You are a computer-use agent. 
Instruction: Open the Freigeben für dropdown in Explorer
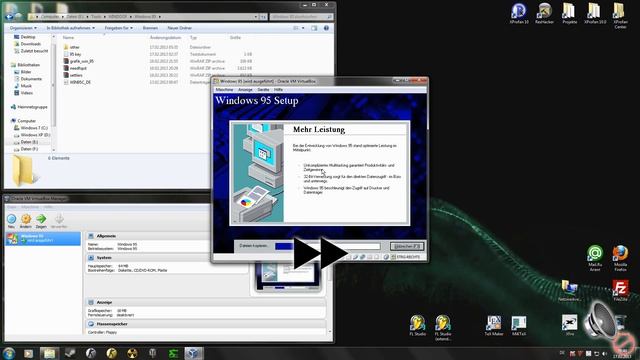pos(118,28)
